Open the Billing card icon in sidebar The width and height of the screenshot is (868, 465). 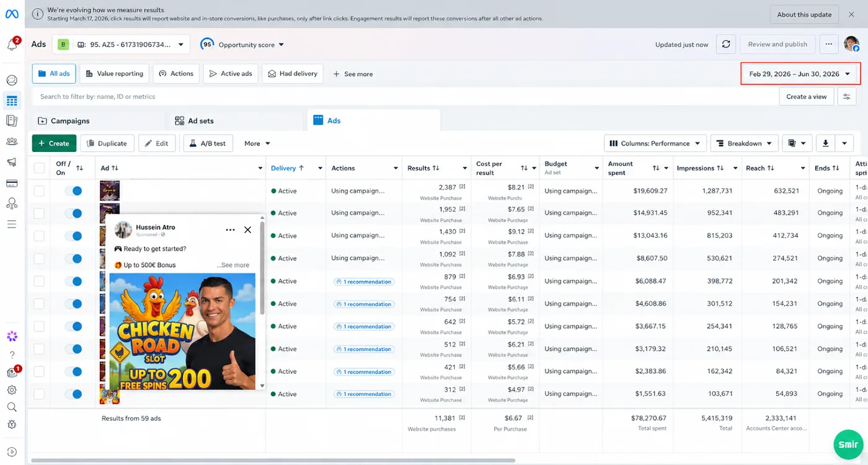coord(12,183)
